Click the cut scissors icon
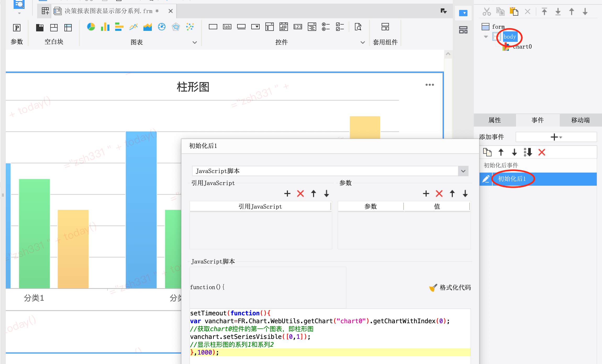The height and width of the screenshot is (364, 602). (487, 12)
